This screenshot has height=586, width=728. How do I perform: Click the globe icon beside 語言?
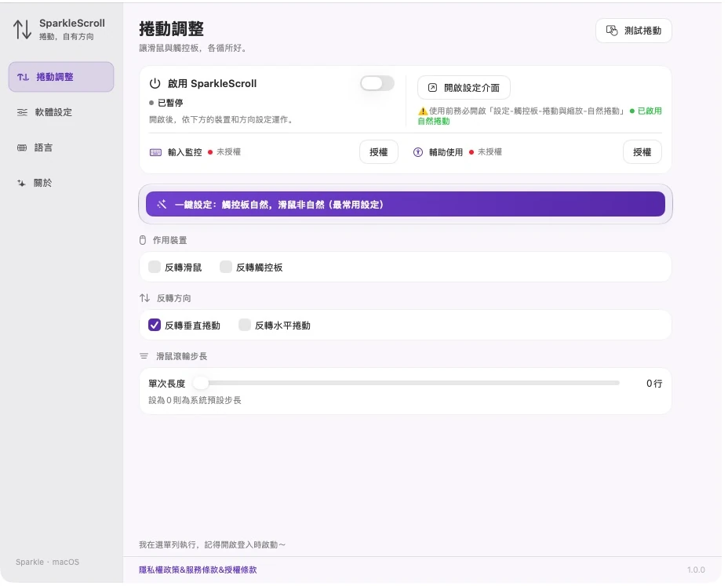pyautogui.click(x=22, y=147)
